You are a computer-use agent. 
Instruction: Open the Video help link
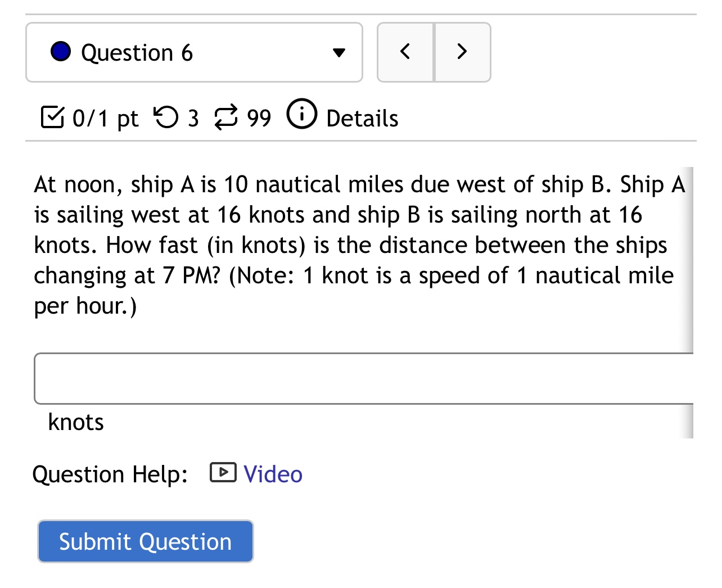(272, 474)
